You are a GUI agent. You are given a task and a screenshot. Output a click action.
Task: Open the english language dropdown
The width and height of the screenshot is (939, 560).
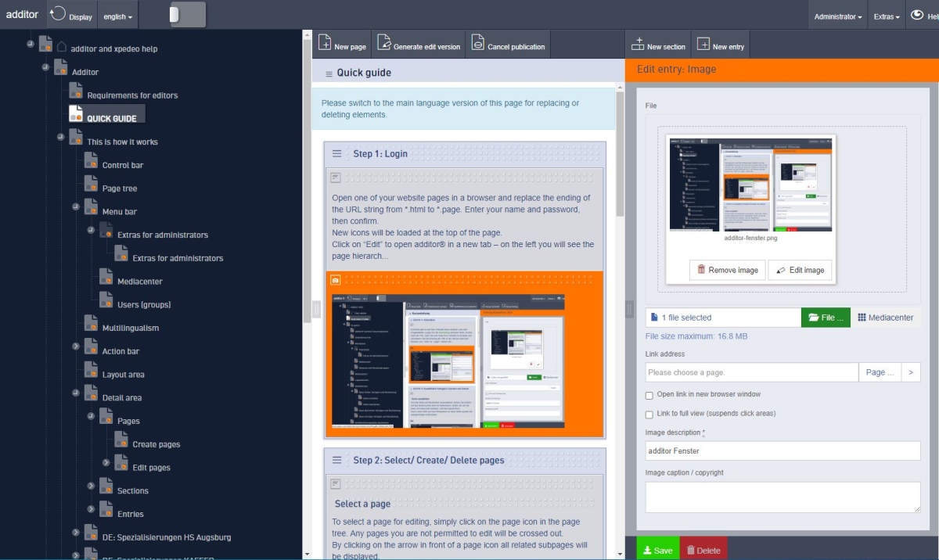tap(117, 16)
